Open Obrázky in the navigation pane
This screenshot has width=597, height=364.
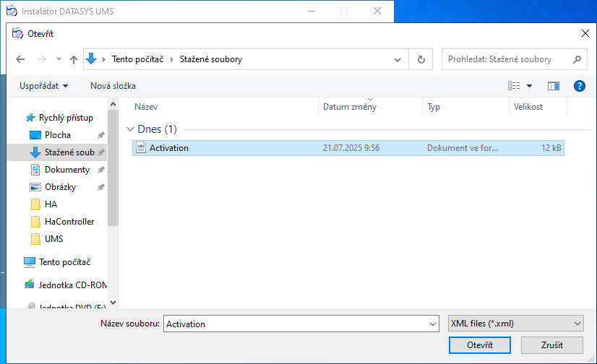(x=60, y=187)
